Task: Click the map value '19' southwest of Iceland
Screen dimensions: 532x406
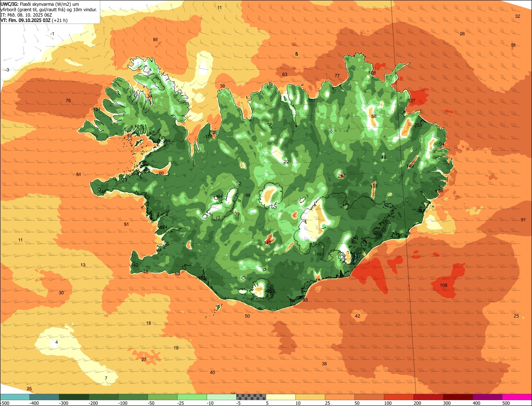Action: [x=176, y=348]
